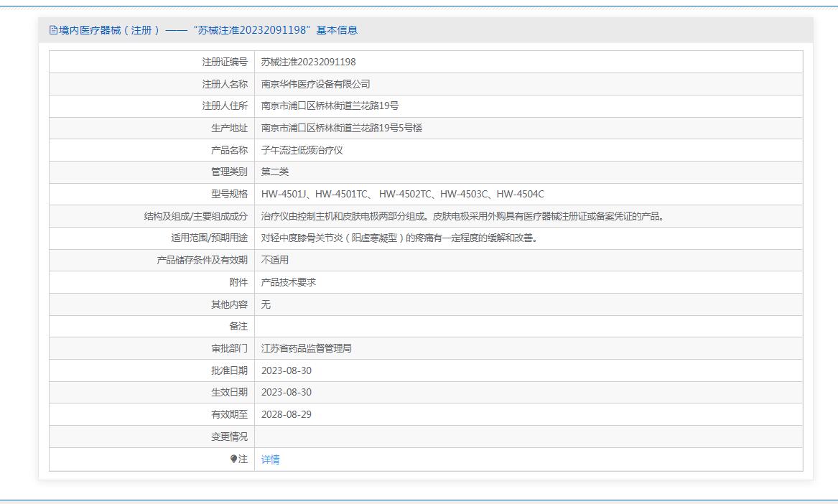Viewport: 838px width, 504px height.
Task: Click the 审批部门 row label
Action: [x=229, y=348]
